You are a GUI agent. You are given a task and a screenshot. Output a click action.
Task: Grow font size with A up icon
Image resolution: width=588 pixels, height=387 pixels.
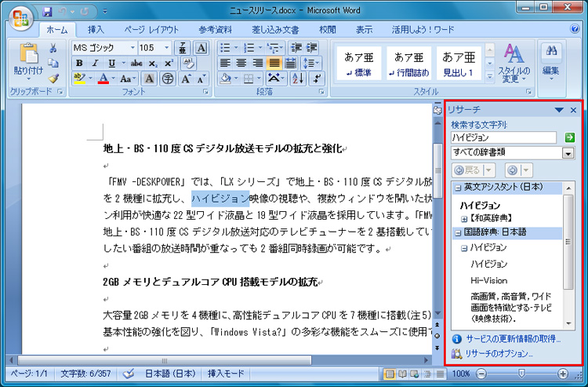[186, 78]
